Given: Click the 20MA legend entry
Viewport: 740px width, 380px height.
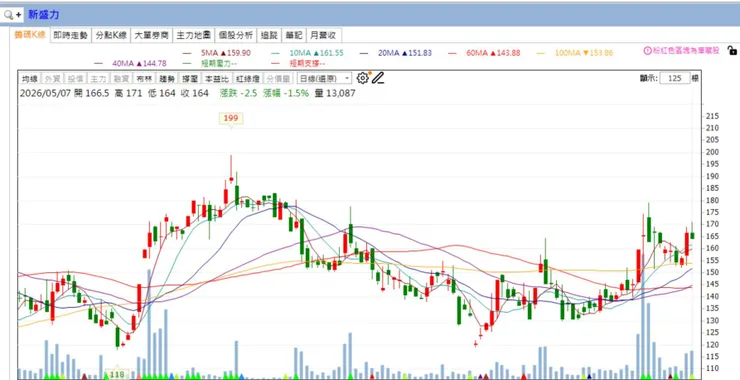Looking at the screenshot, I should pos(395,53).
